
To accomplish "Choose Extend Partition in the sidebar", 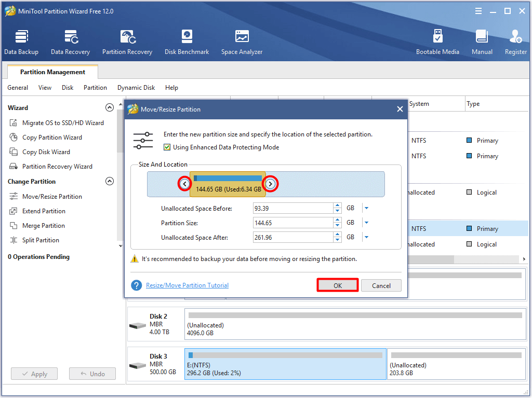I will (44, 211).
